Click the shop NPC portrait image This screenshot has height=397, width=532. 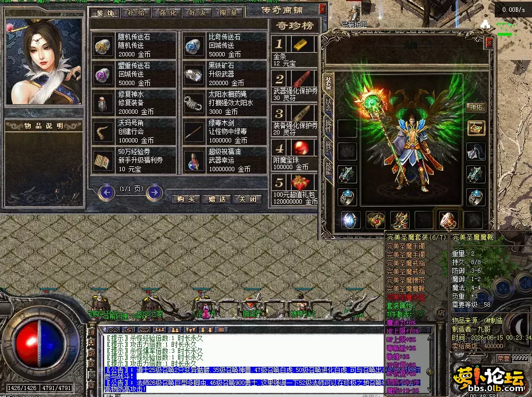(x=44, y=61)
